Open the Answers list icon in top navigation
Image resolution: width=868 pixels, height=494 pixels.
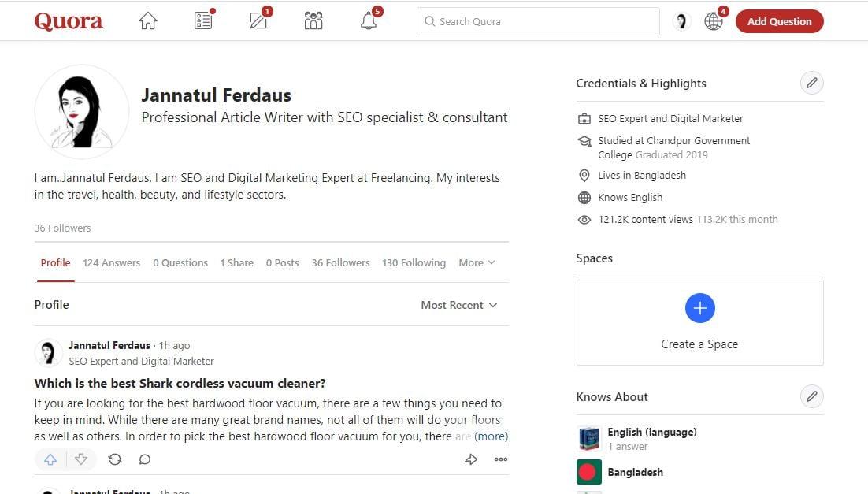point(202,20)
